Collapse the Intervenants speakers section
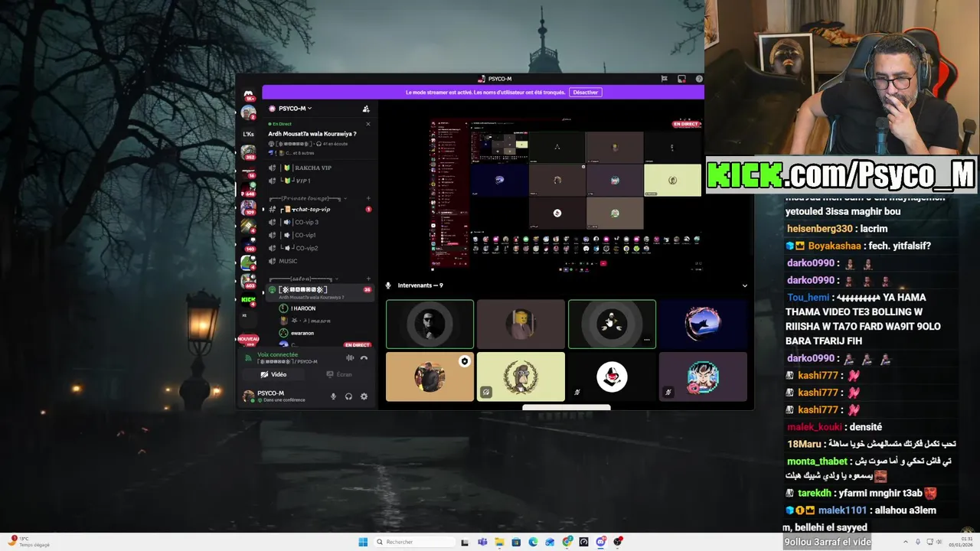Image resolution: width=980 pixels, height=551 pixels. click(744, 285)
